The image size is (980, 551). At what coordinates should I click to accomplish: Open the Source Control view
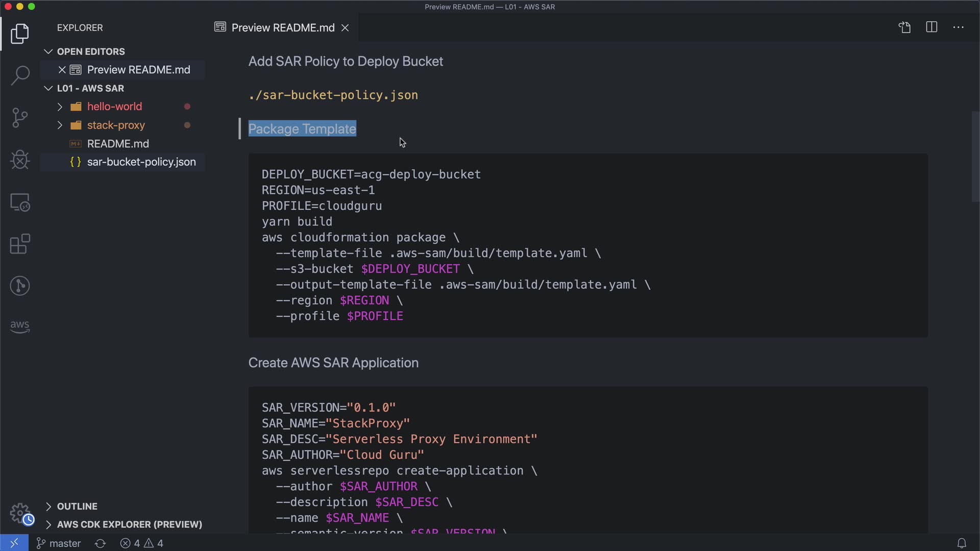tap(20, 118)
